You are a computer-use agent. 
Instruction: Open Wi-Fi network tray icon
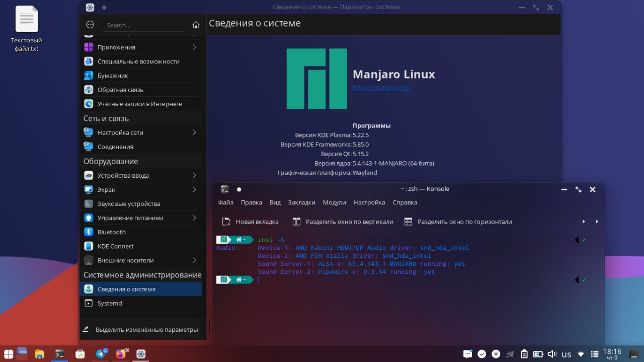click(x=581, y=354)
